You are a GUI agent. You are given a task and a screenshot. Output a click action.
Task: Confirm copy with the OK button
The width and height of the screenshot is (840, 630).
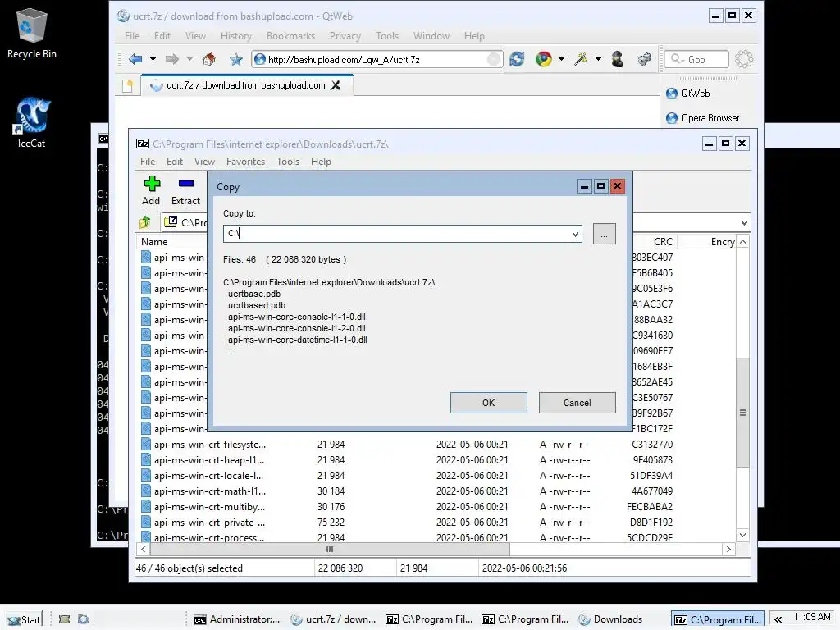tap(489, 403)
